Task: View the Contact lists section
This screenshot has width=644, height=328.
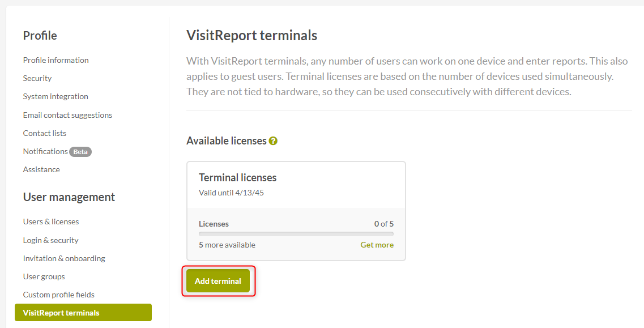Action: (x=44, y=133)
